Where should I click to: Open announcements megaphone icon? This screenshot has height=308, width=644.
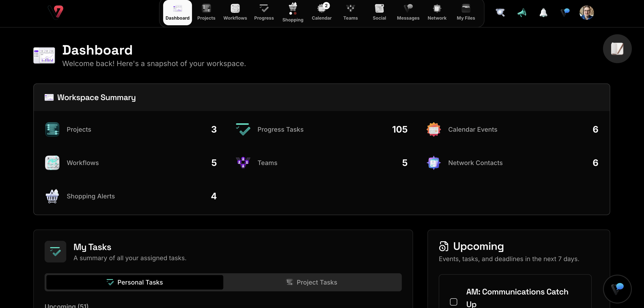522,12
